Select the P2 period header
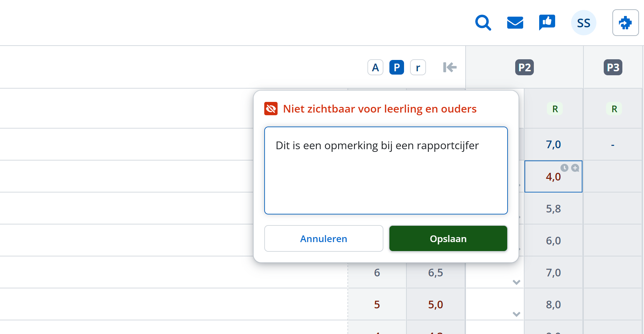 (525, 67)
